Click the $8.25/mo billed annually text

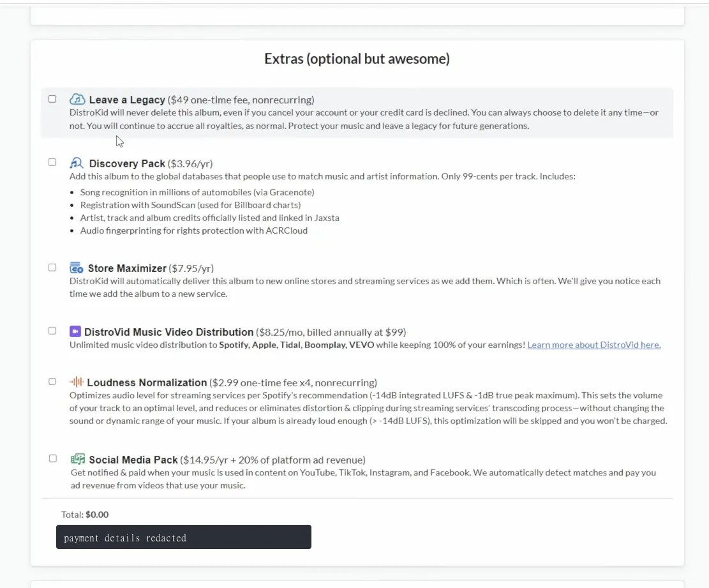click(x=331, y=333)
